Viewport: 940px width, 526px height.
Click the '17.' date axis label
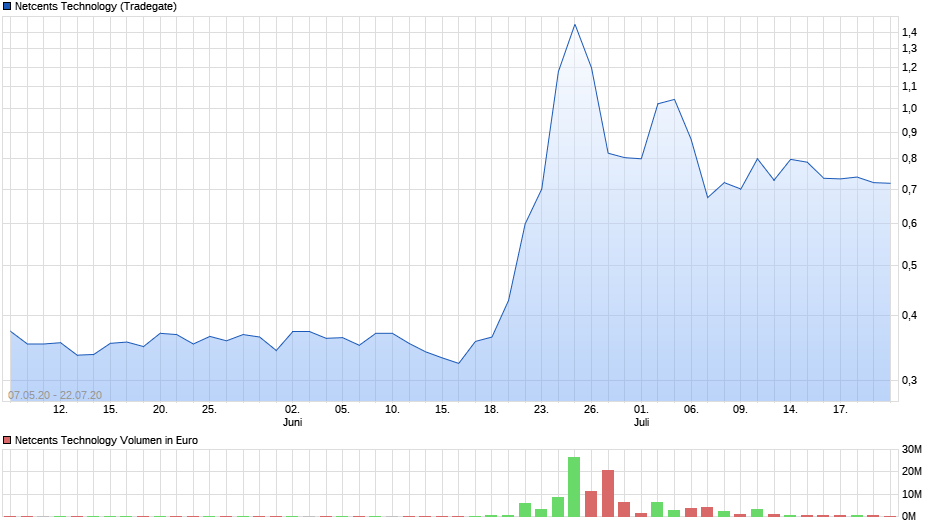click(x=840, y=410)
